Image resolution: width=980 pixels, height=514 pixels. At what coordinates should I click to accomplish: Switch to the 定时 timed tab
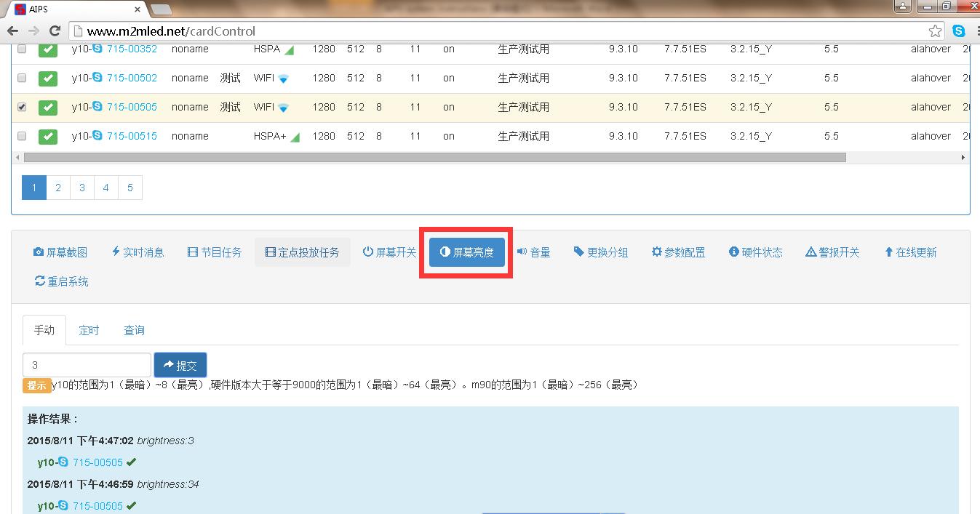[89, 330]
